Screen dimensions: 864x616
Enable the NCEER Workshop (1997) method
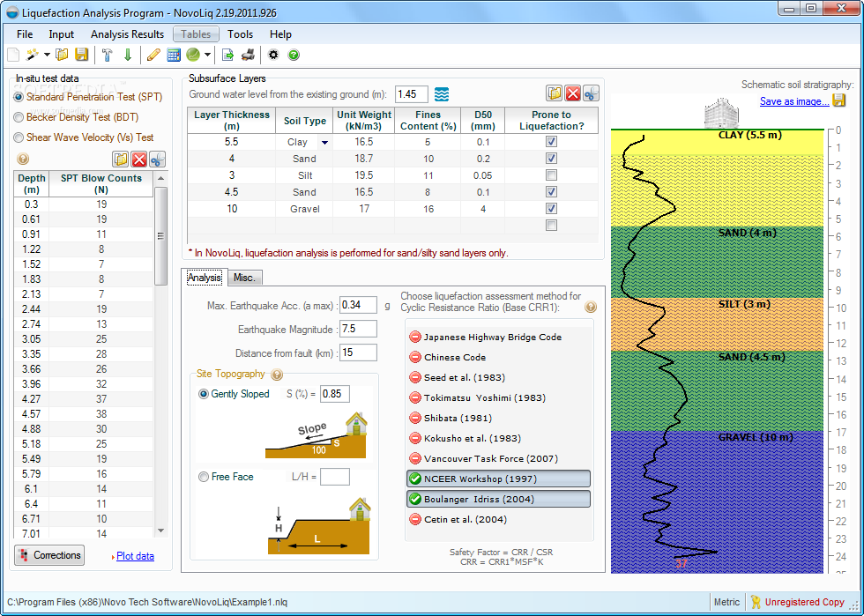[498, 479]
